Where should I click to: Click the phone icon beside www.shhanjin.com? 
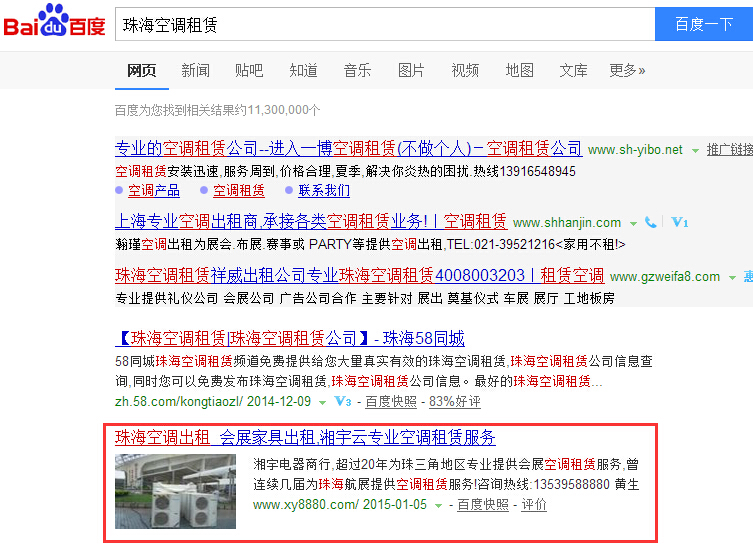[x=651, y=222]
